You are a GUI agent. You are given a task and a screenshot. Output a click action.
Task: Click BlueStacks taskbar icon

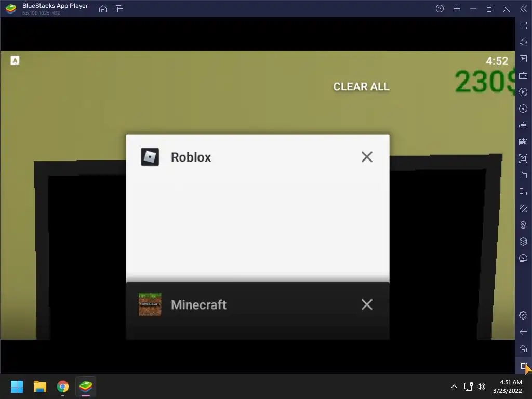click(x=86, y=387)
